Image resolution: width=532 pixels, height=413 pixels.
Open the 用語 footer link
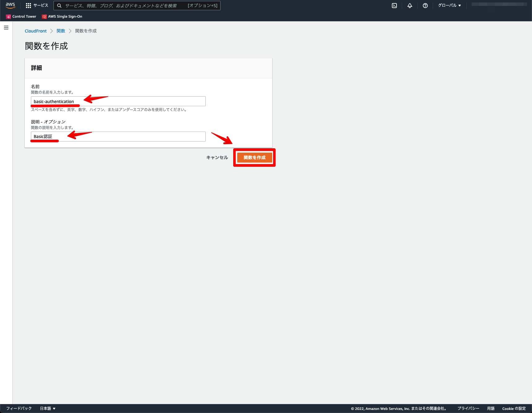[x=491, y=408]
